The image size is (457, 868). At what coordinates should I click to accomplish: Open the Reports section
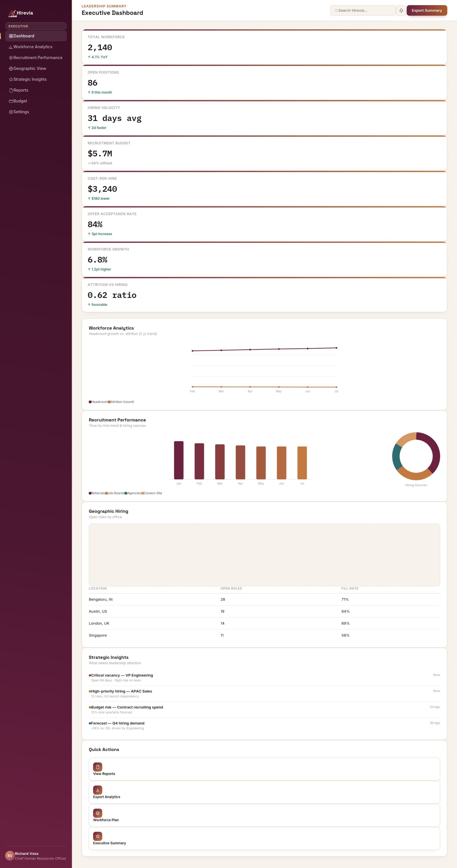36,90
